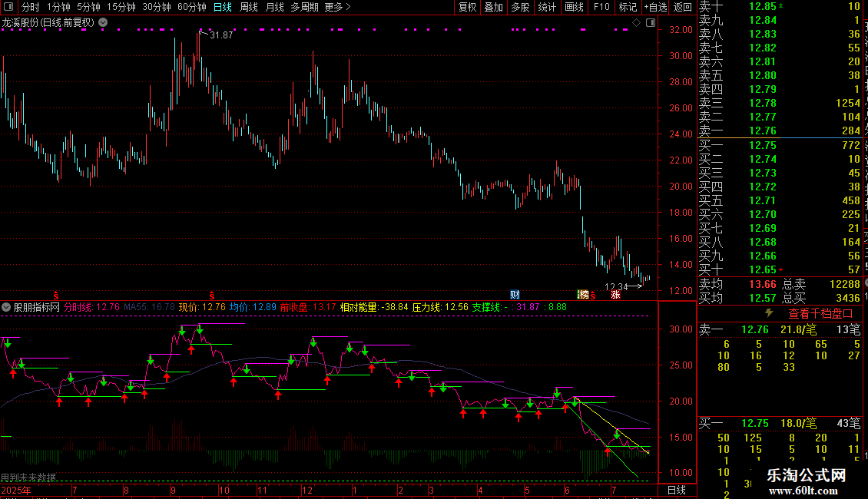
Task: Click the 财 finance marker icon
Action: (x=515, y=294)
